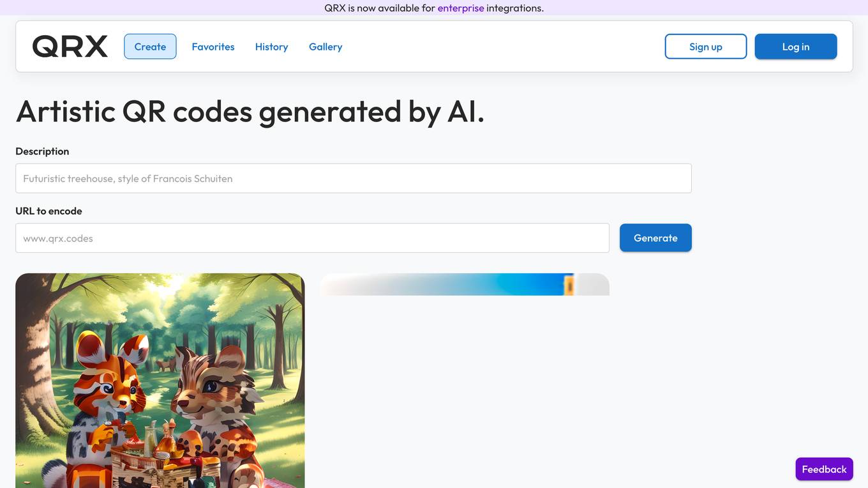
Task: Open the Feedback button
Action: [x=825, y=469]
